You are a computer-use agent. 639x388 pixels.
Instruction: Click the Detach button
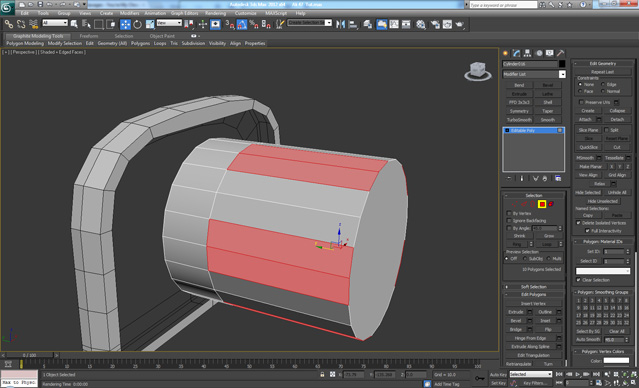617,119
